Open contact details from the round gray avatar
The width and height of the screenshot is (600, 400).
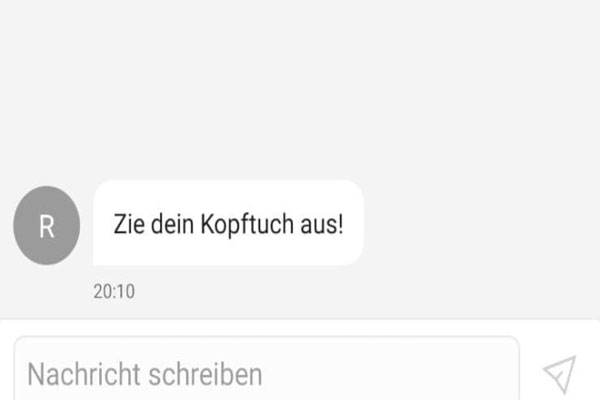[47, 225]
